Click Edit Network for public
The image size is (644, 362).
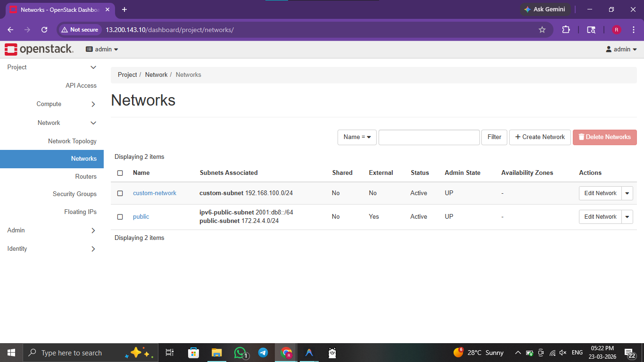click(600, 217)
